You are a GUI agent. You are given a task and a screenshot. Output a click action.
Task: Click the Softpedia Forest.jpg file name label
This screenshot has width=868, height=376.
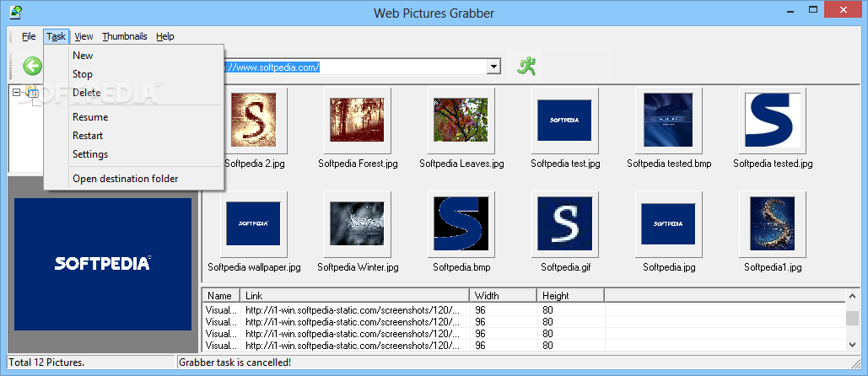(358, 164)
